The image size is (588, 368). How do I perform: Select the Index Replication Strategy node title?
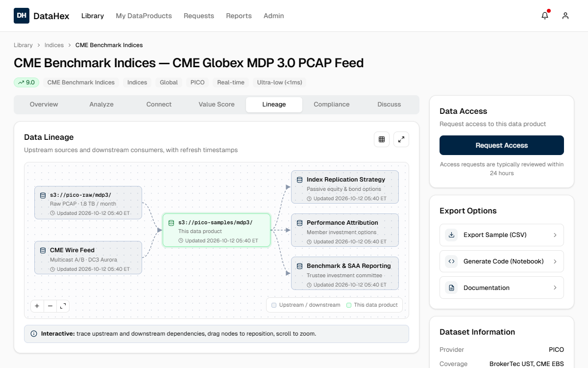coord(346,180)
